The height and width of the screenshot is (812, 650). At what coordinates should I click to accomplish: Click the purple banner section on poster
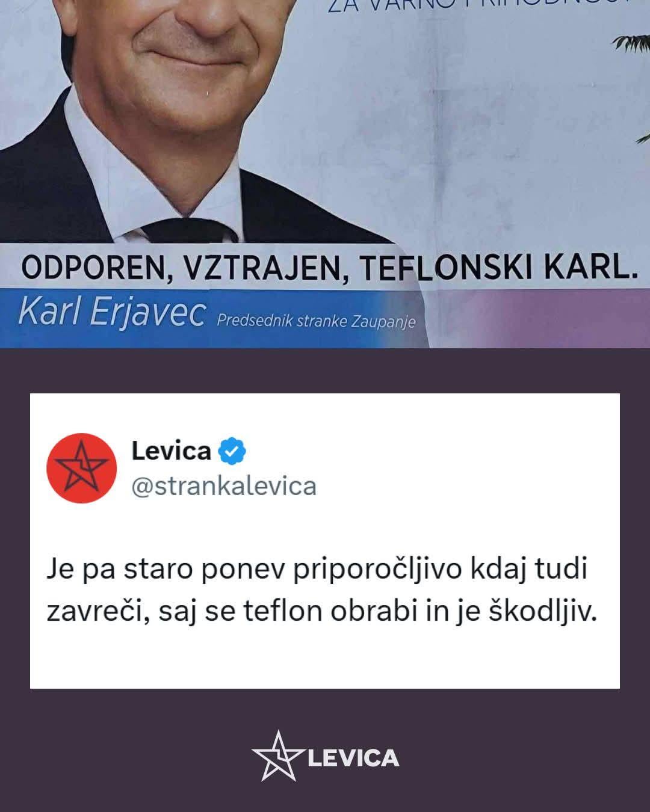point(542,318)
